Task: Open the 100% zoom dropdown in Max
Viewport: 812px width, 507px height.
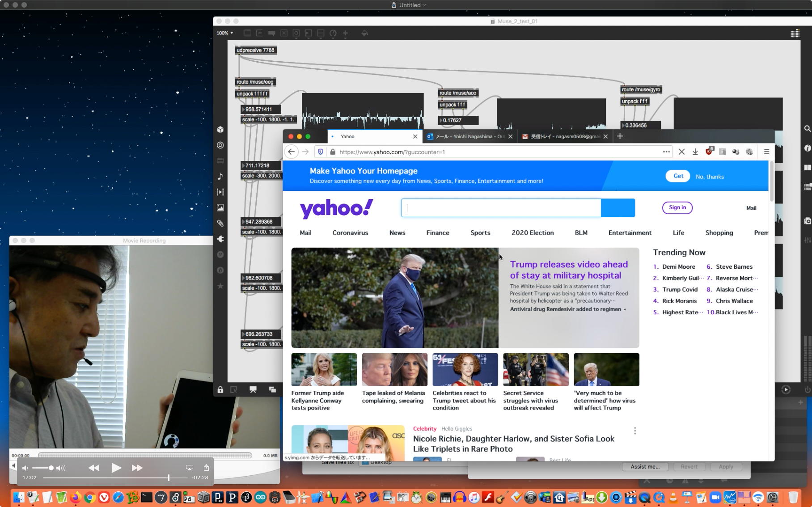Action: click(x=225, y=33)
